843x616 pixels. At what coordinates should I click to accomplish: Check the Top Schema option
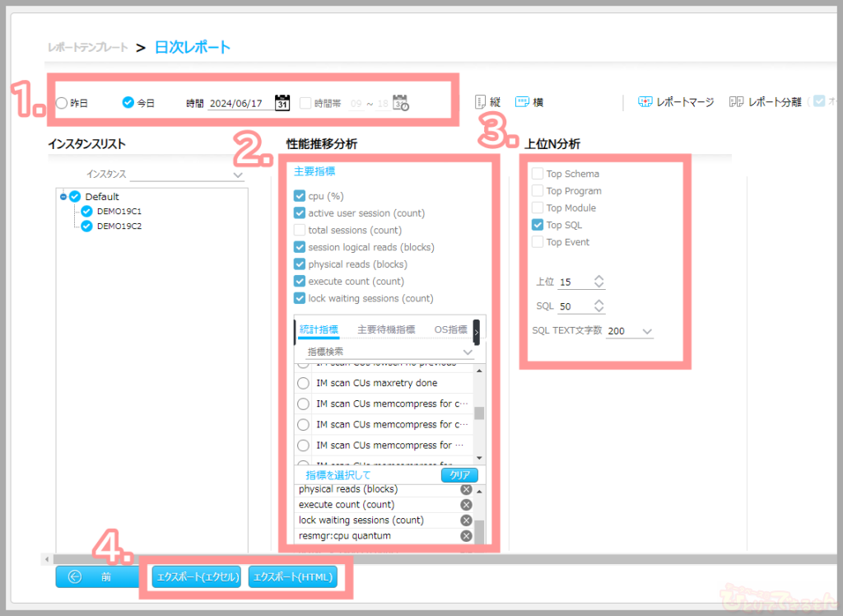[538, 174]
